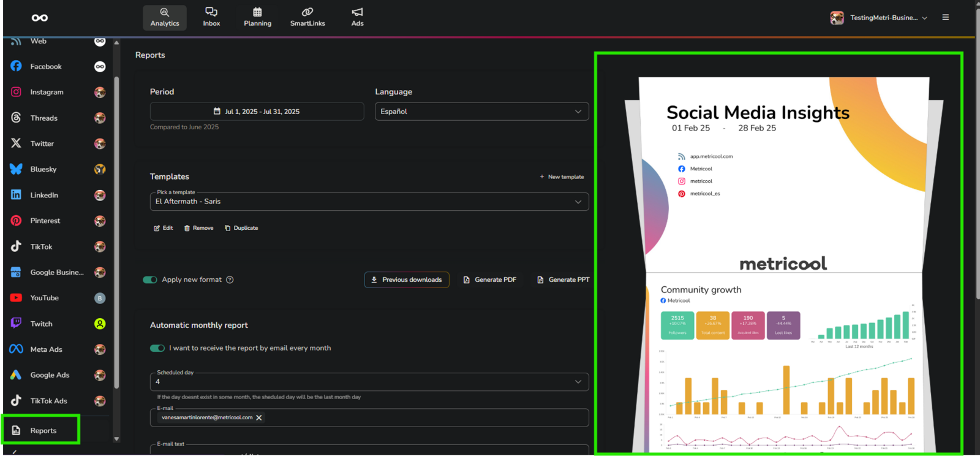This screenshot has width=980, height=456.
Task: Edit the selected template
Action: (164, 228)
